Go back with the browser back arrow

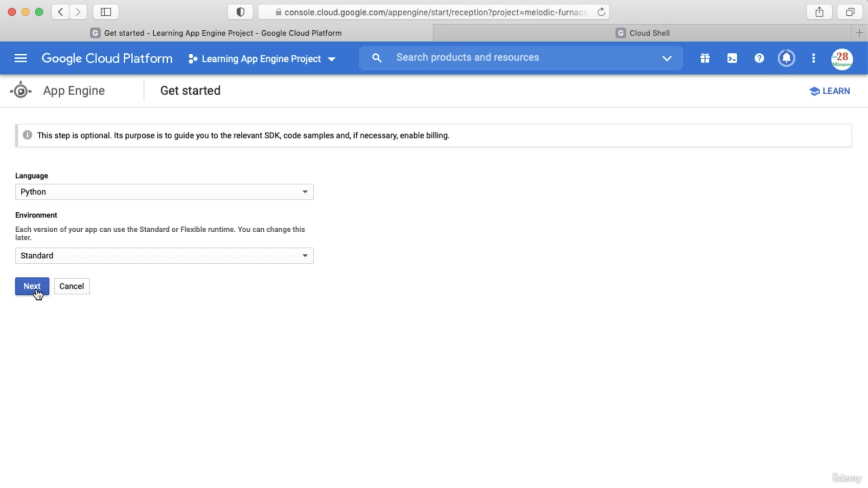(60, 12)
